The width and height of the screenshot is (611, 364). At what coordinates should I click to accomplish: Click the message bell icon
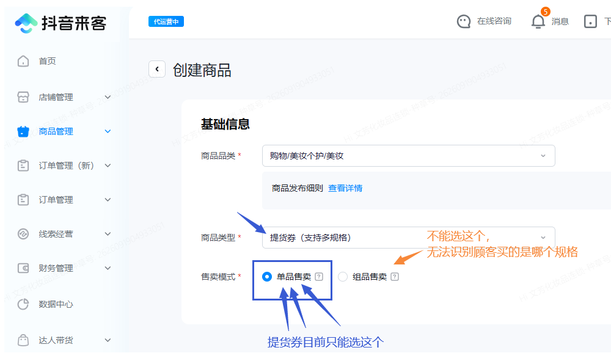pos(538,21)
